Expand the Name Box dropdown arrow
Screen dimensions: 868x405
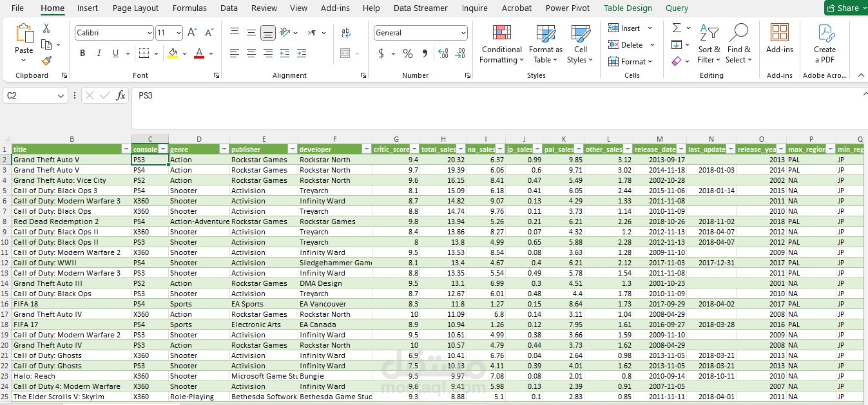(x=61, y=95)
